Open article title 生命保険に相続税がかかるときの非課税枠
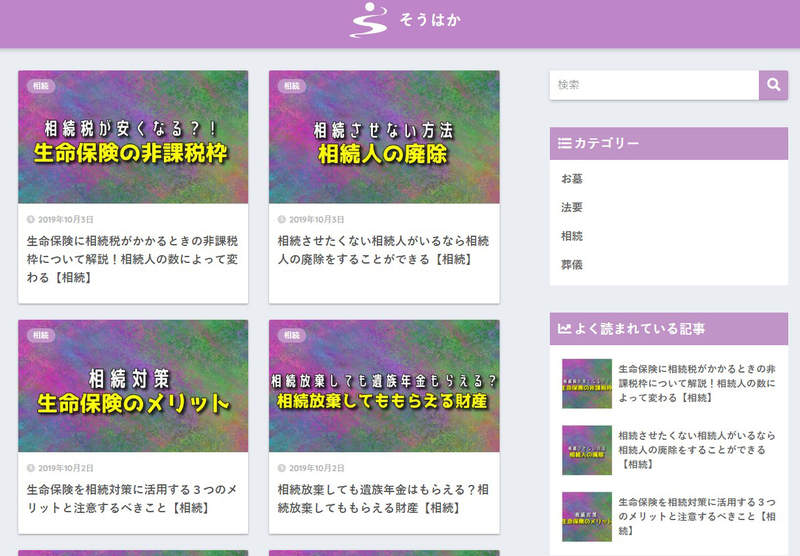 coord(132,259)
